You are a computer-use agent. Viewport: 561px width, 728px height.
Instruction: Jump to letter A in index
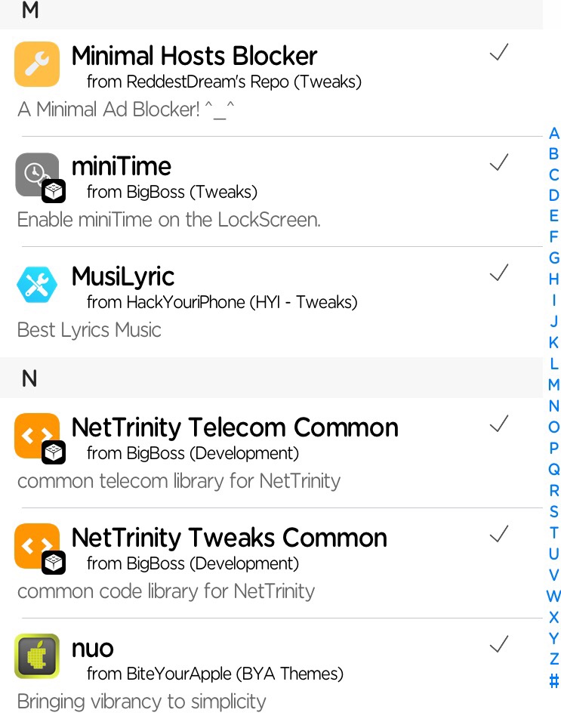click(x=553, y=134)
